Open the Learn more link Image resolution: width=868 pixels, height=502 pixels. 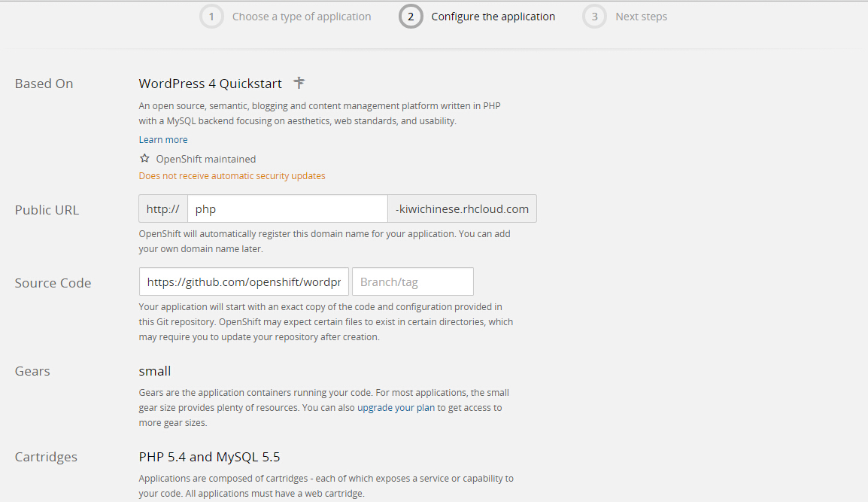163,140
